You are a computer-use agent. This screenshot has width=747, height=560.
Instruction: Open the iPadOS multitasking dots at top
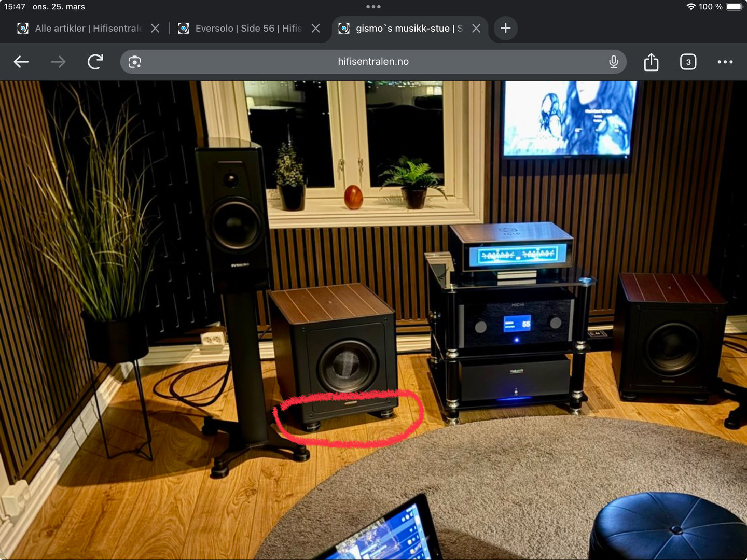[374, 7]
